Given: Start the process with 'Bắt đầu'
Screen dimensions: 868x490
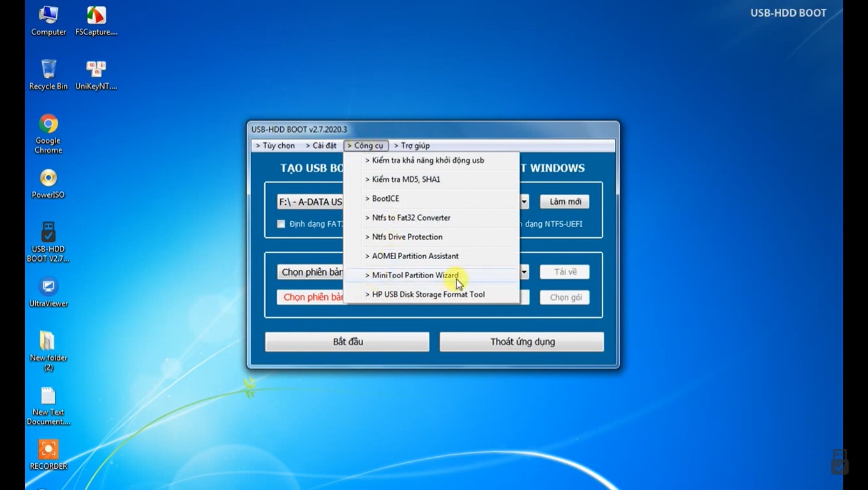Looking at the screenshot, I should (347, 341).
